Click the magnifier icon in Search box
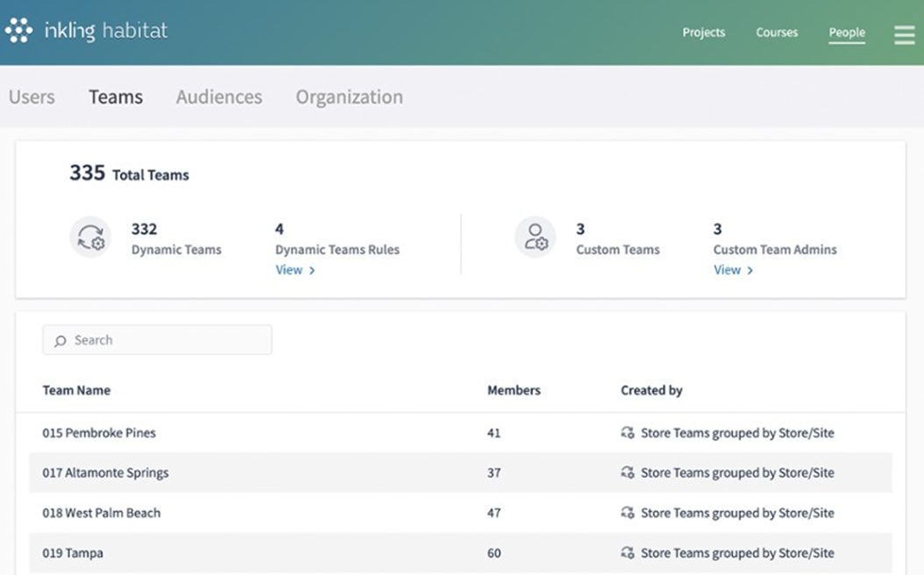 (x=60, y=341)
